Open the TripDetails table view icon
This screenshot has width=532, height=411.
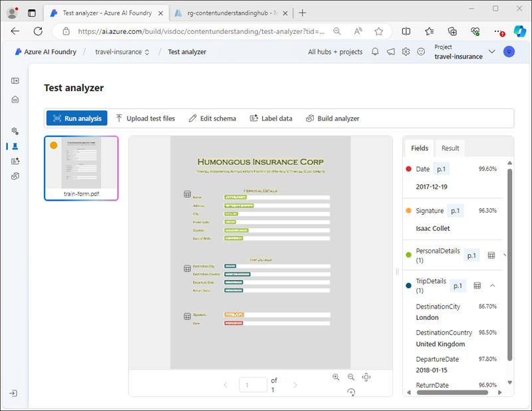pyautogui.click(x=477, y=285)
